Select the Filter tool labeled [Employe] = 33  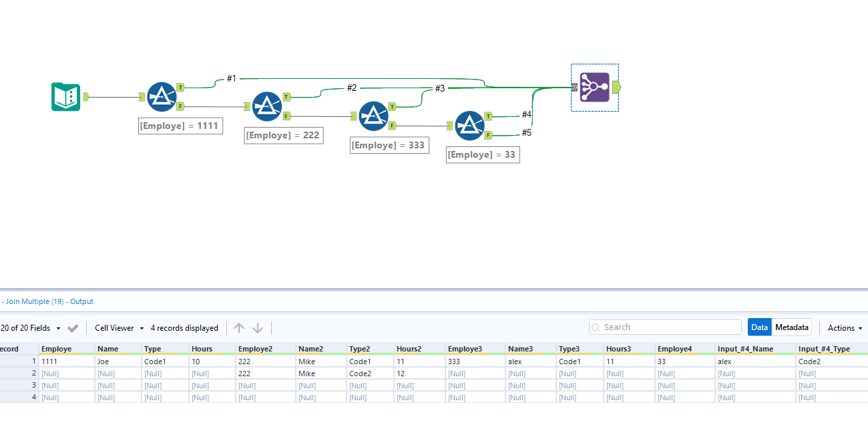click(469, 126)
